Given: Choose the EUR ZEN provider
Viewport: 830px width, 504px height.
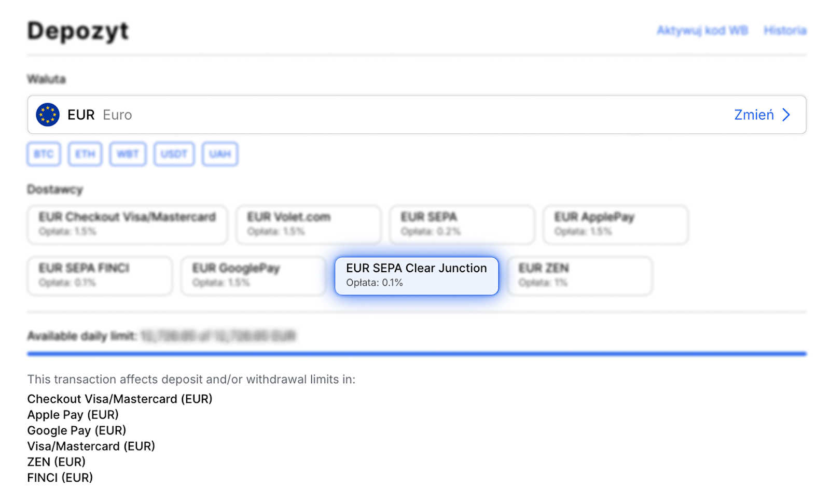Looking at the screenshot, I should click(579, 275).
